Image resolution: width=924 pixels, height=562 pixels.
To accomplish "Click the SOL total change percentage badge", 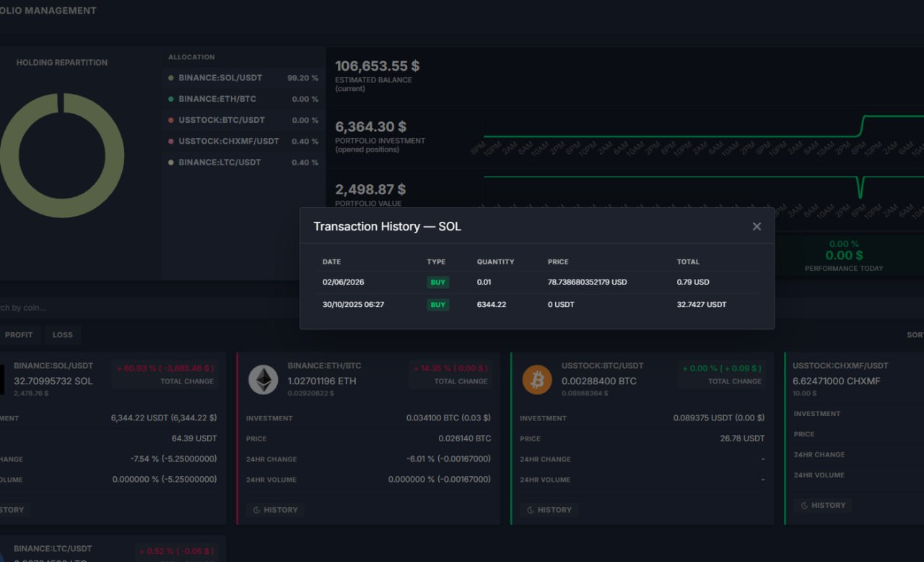I will 166,368.
